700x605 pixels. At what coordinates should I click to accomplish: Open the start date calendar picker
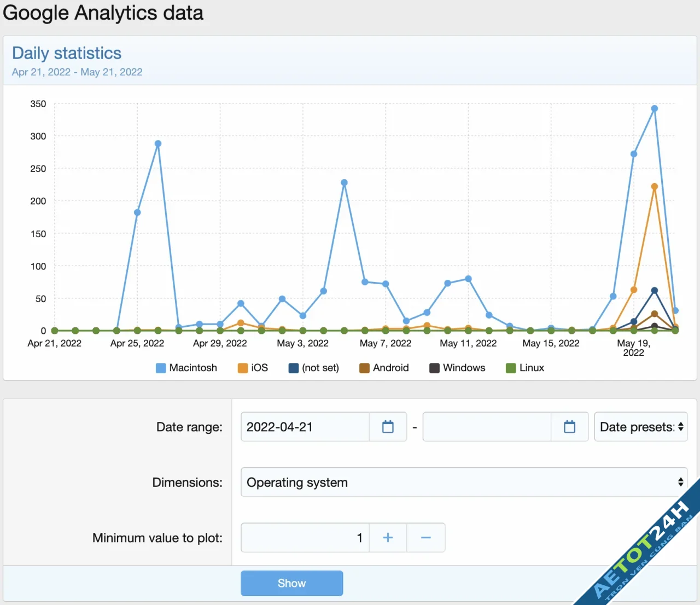click(388, 427)
